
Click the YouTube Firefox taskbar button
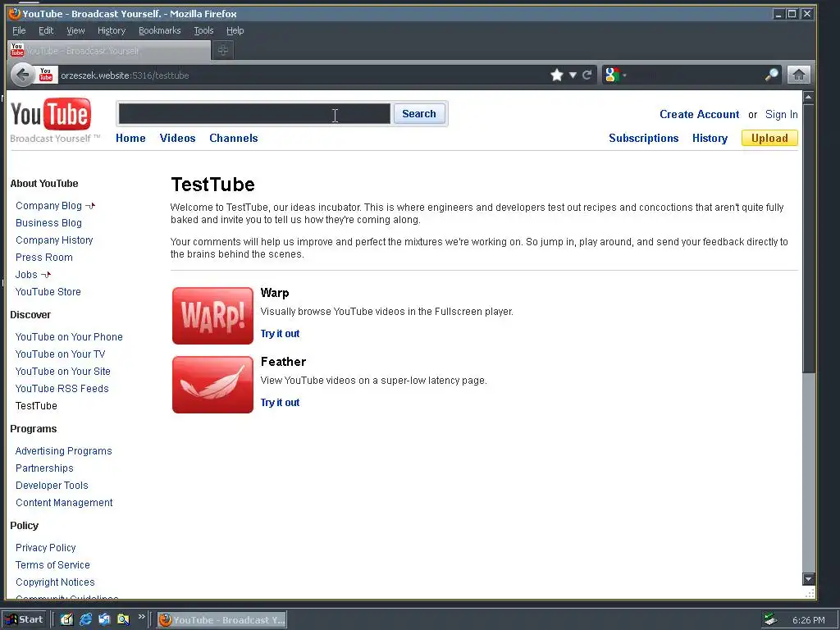221,619
